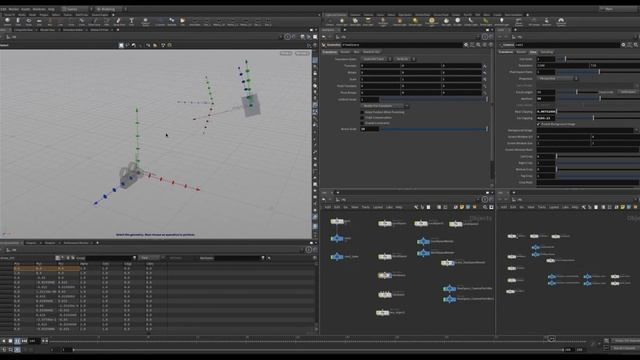Add a Spot Light from the shelf
Image resolution: width=640 pixels, height=360 pixels.
point(355,21)
